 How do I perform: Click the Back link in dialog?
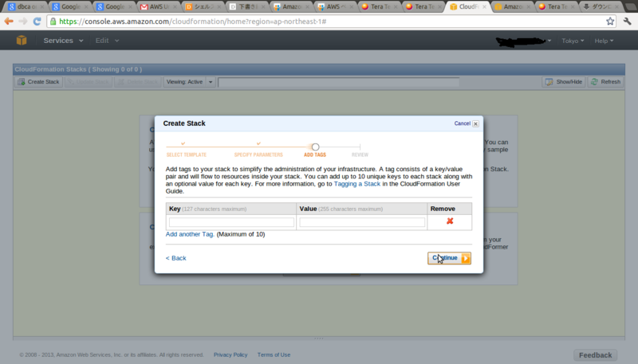(x=175, y=258)
